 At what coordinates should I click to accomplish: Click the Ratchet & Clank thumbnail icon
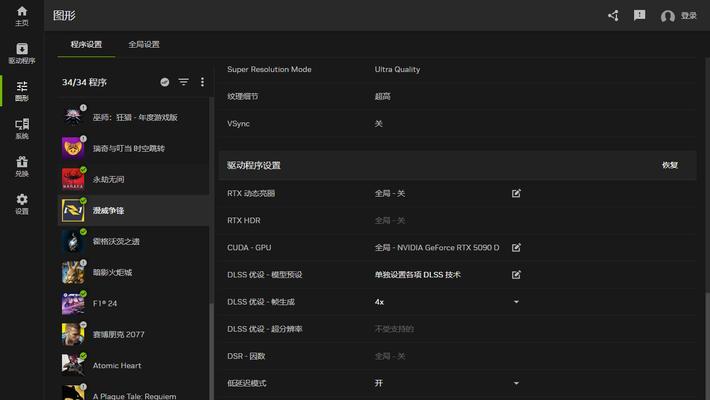pyautogui.click(x=73, y=148)
